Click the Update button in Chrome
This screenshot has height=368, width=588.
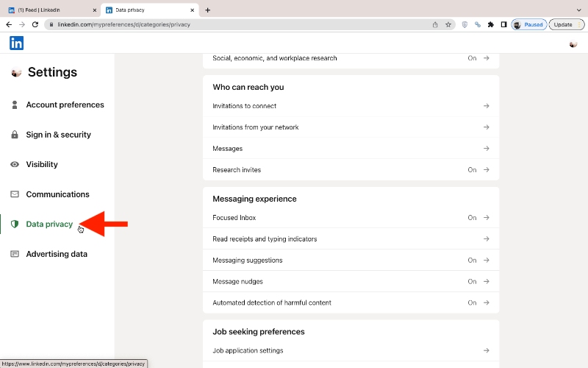[x=563, y=24]
